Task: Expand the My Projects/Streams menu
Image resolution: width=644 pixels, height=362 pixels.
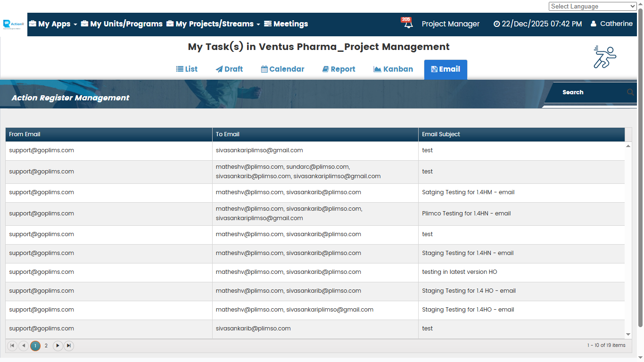Action: (x=213, y=24)
